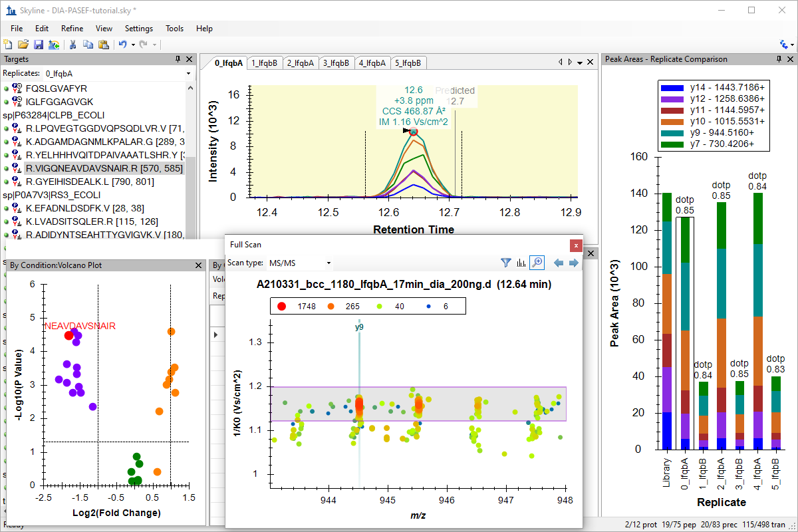Select peptide R.YELHHHVQITDPAIVAAATLSHR.Y in Targets
This screenshot has height=532, width=798.
(104, 155)
